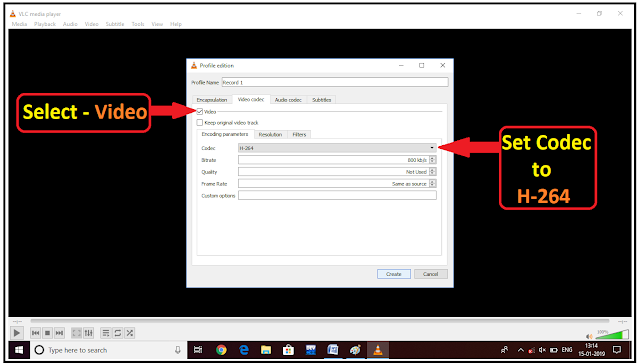Viewport: 640px width, 364px height.
Task: Click the Custom options text field
Action: [337, 195]
